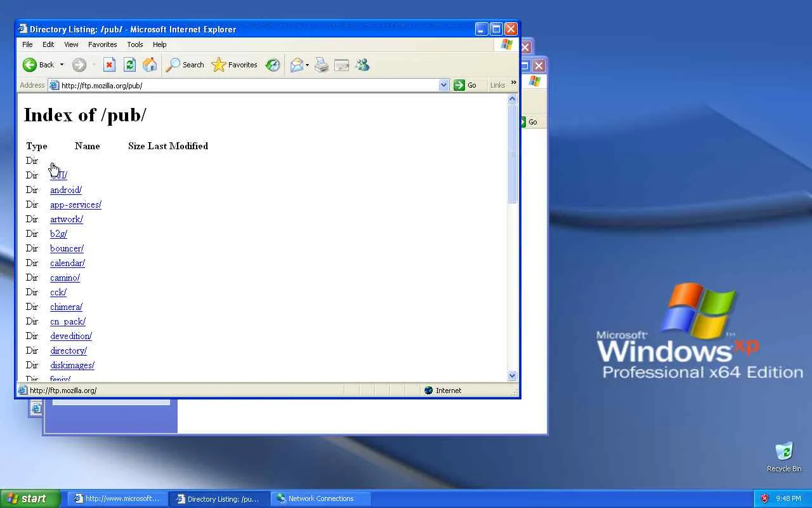812x508 pixels.
Task: Open the History pane via the clock icon
Action: coord(273,65)
